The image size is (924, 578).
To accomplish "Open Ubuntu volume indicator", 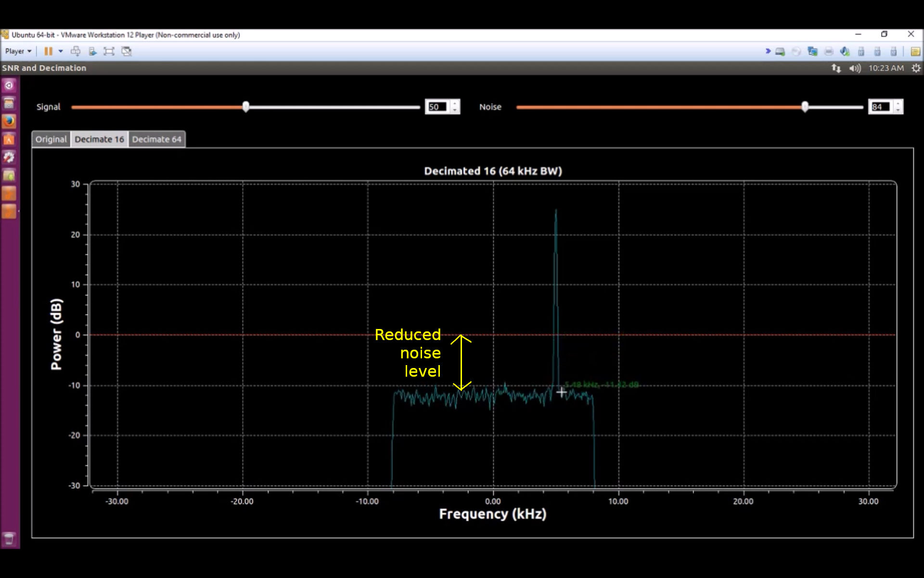I will tap(855, 68).
